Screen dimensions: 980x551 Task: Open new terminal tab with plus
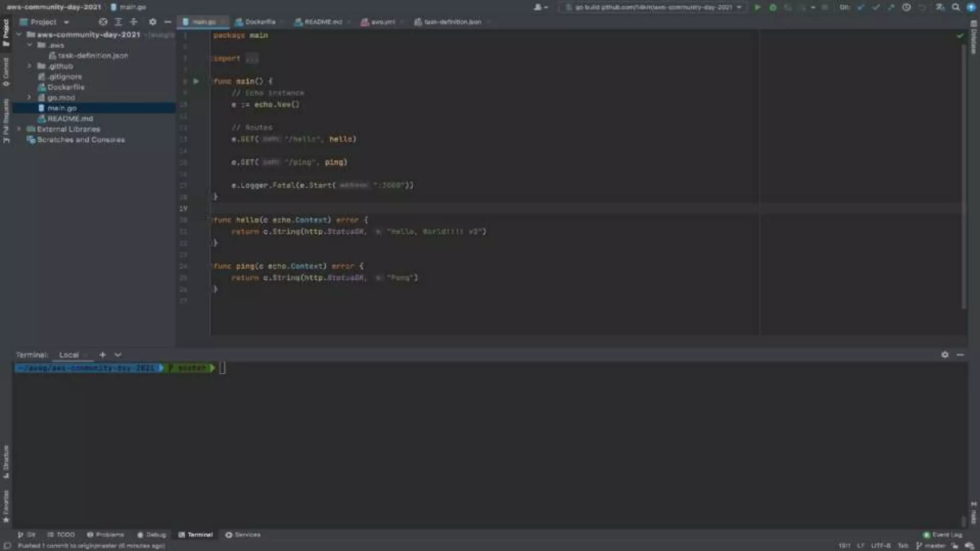point(102,355)
